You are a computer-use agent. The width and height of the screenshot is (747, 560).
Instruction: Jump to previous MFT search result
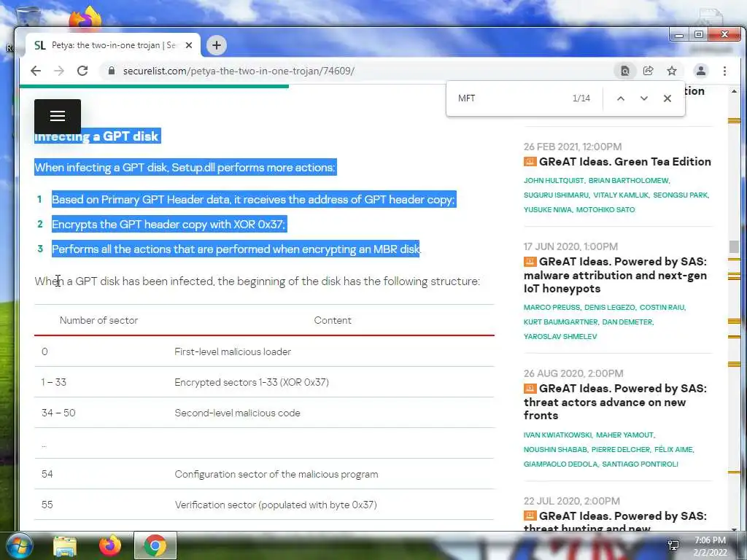[x=620, y=98]
